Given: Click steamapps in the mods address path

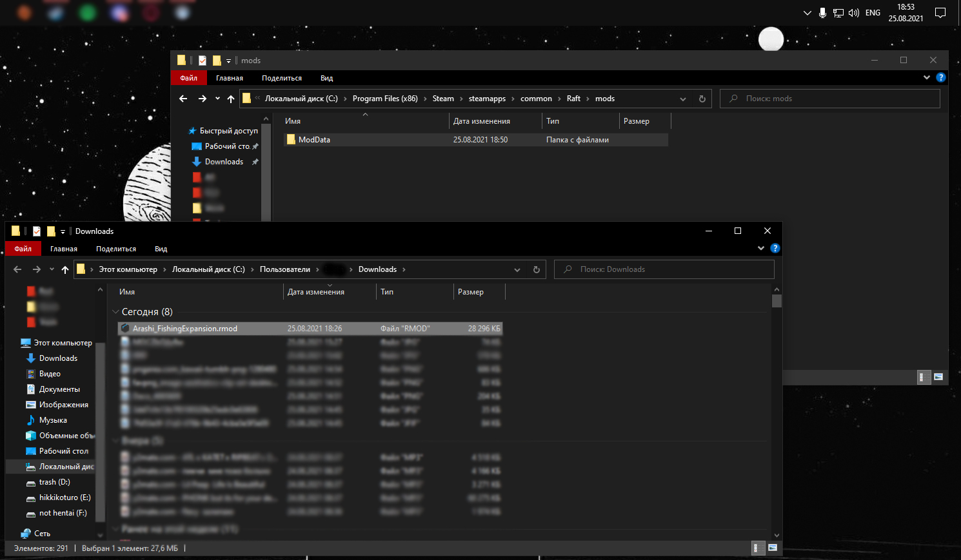Looking at the screenshot, I should [x=487, y=99].
